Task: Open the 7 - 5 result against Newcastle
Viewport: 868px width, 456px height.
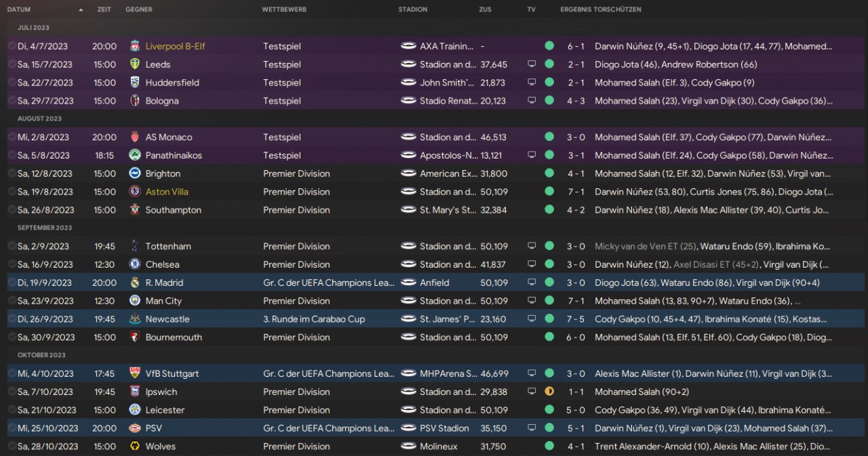Action: click(577, 319)
